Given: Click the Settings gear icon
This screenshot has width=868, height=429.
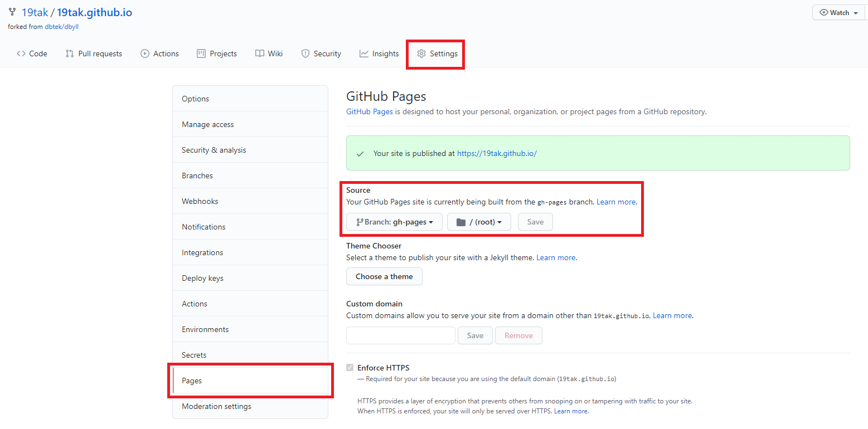Looking at the screenshot, I should tap(421, 53).
